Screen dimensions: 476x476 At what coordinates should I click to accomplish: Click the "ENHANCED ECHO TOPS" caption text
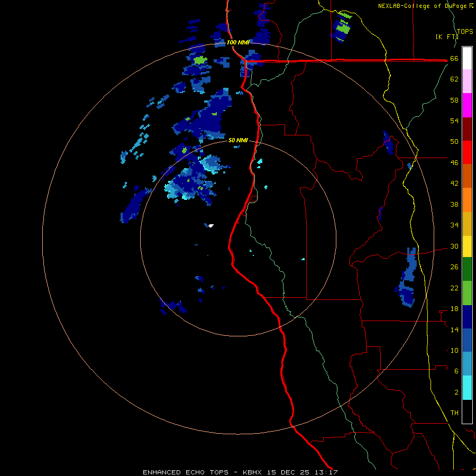click(186, 472)
